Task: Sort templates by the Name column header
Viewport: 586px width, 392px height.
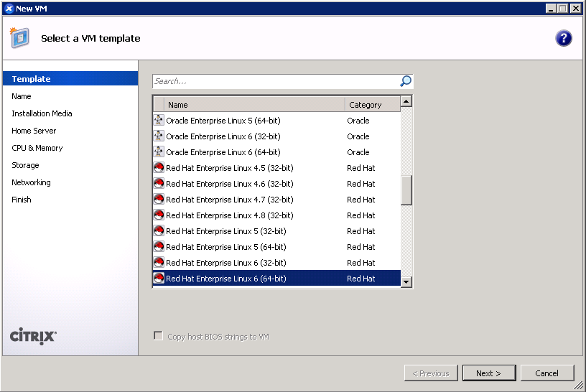Action: tap(254, 105)
